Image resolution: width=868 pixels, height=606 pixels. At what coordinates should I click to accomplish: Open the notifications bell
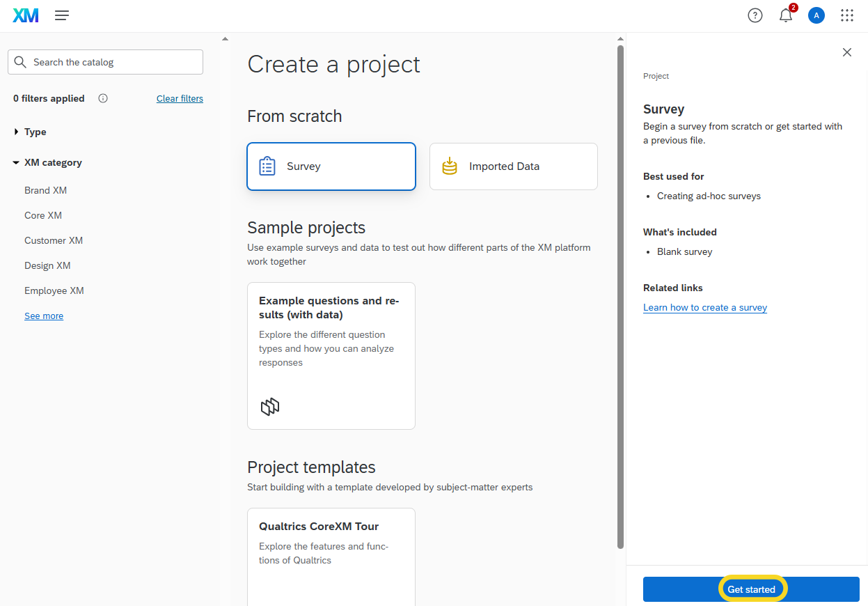[786, 15]
